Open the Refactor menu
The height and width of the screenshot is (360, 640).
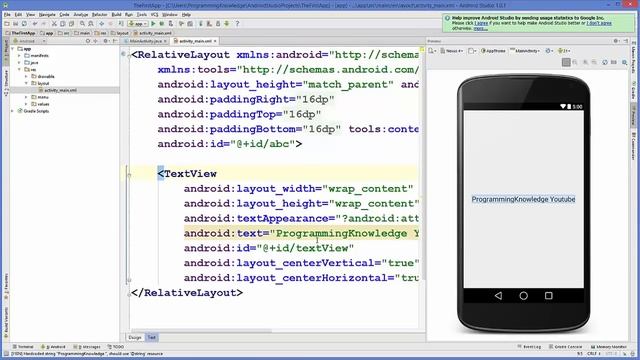(x=99, y=15)
